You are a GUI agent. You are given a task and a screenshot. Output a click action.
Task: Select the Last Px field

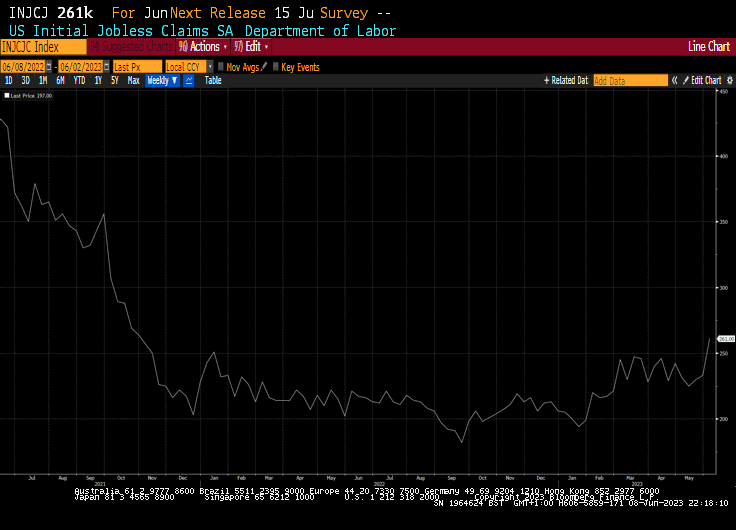click(137, 67)
